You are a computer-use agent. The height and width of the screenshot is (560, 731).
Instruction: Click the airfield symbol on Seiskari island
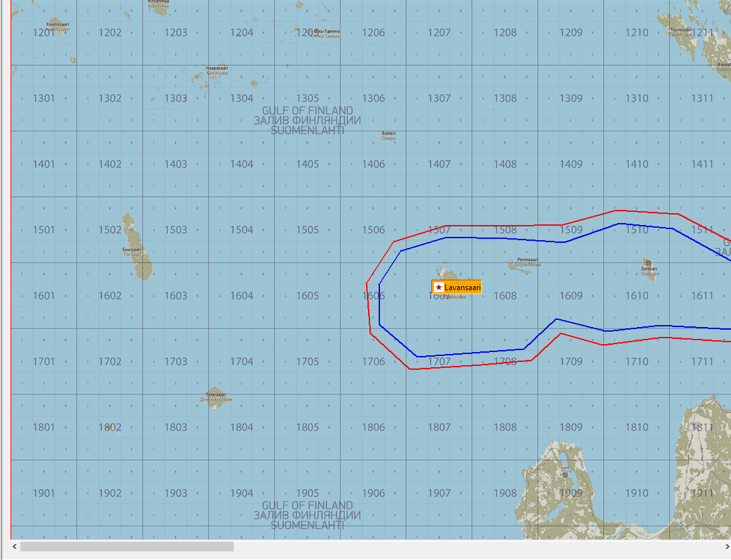(x=649, y=263)
